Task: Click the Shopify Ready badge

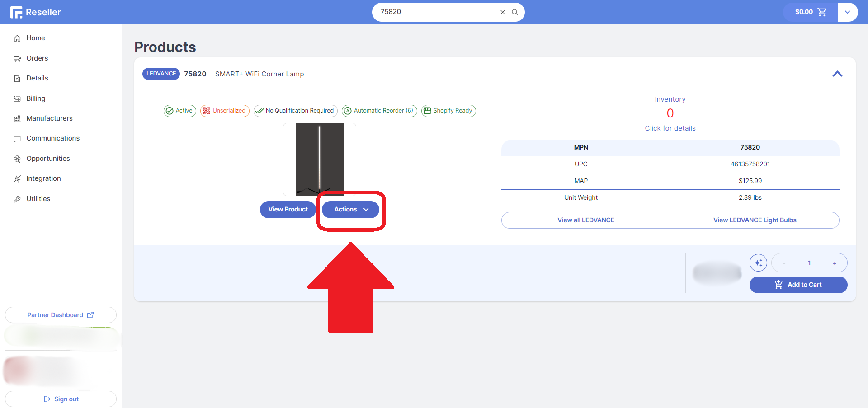Action: [448, 111]
